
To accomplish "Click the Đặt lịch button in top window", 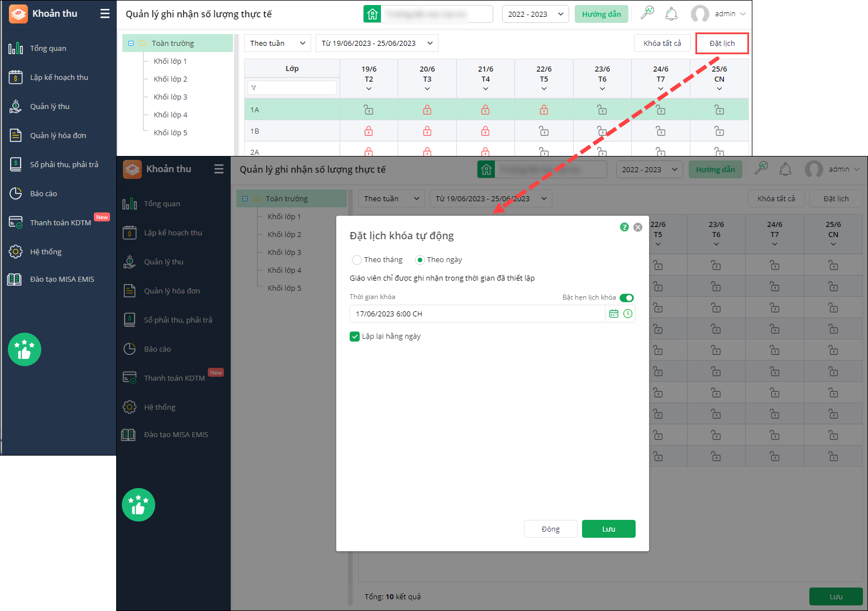I will [722, 43].
